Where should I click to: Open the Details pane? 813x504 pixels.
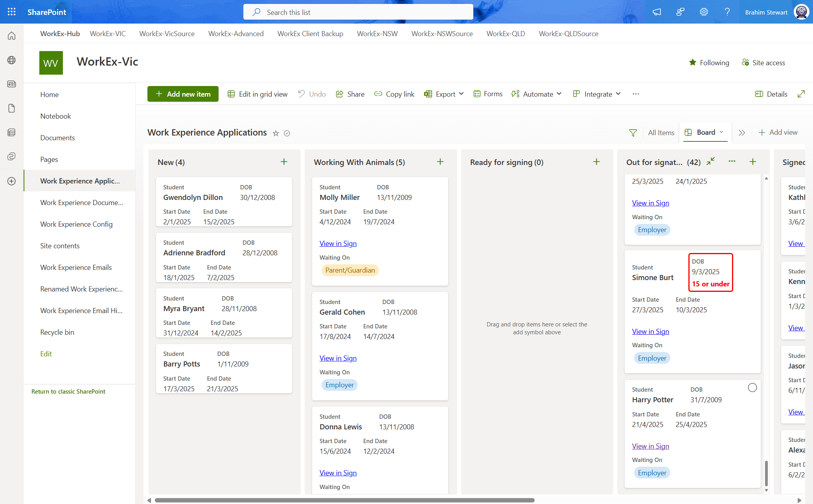(x=771, y=94)
